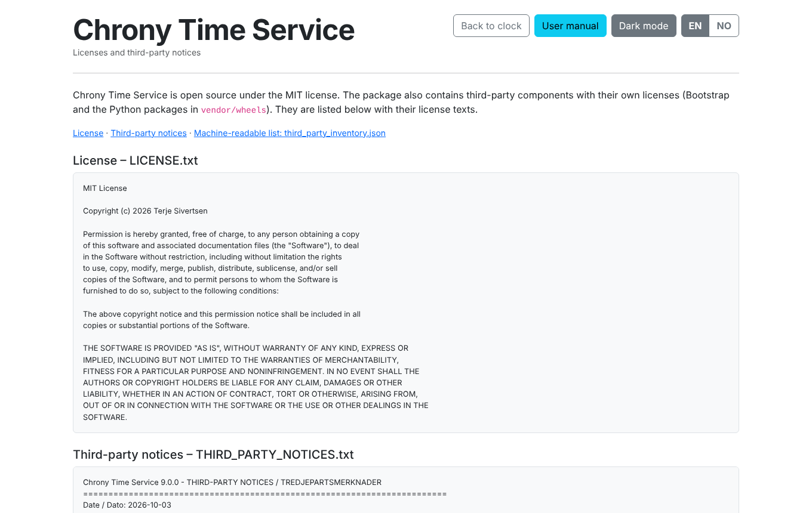Open third_party_inventory.json machine-readable list
This screenshot has height=513, width=812.
click(x=290, y=133)
